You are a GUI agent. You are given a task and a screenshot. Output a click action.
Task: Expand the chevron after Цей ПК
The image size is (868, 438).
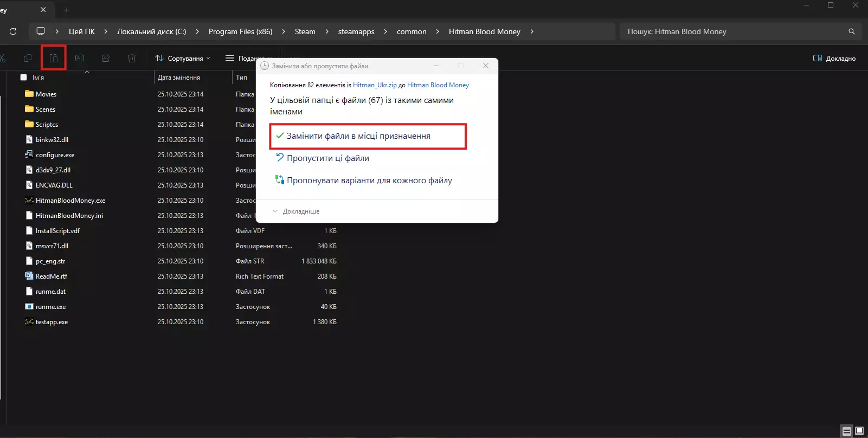[106, 31]
